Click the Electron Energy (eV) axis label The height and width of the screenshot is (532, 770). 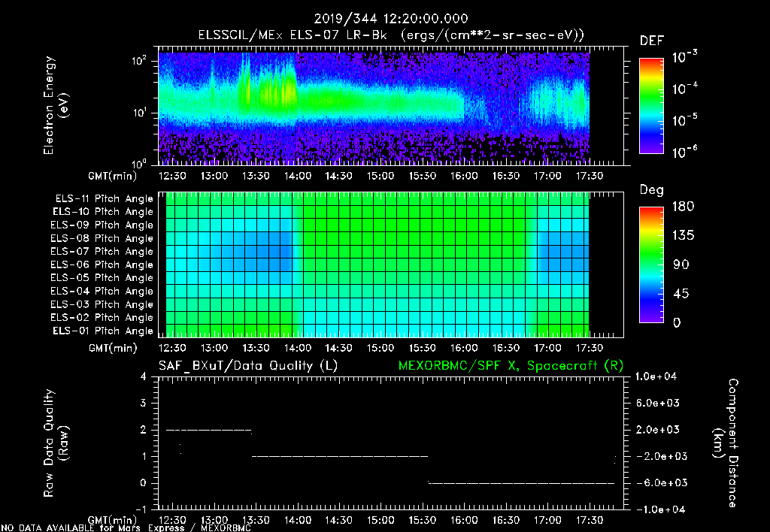coord(56,105)
